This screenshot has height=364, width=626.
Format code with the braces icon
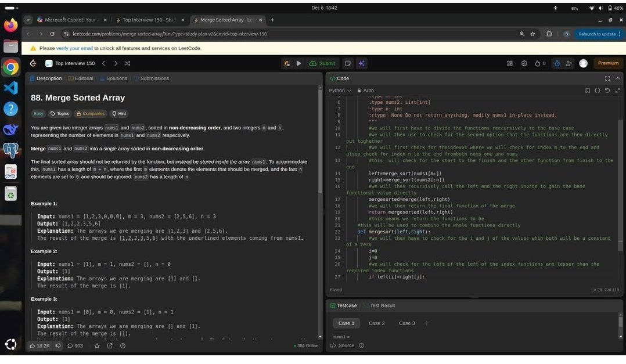597,91
